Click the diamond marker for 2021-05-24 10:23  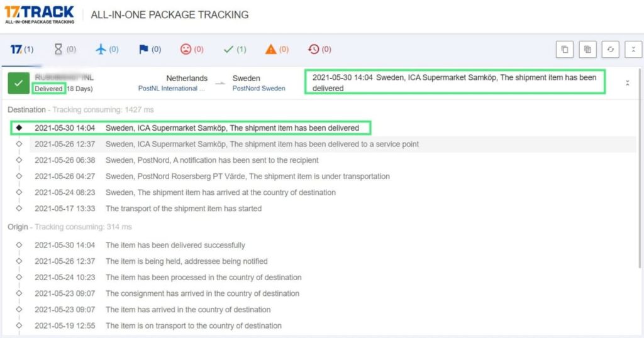19,277
